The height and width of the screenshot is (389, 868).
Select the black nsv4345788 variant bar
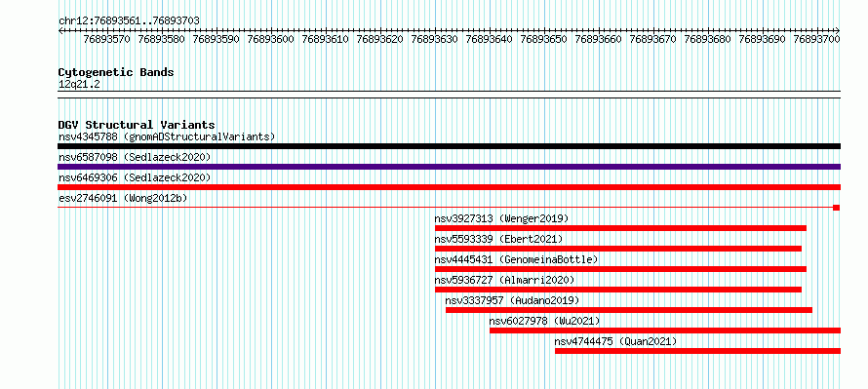click(449, 146)
